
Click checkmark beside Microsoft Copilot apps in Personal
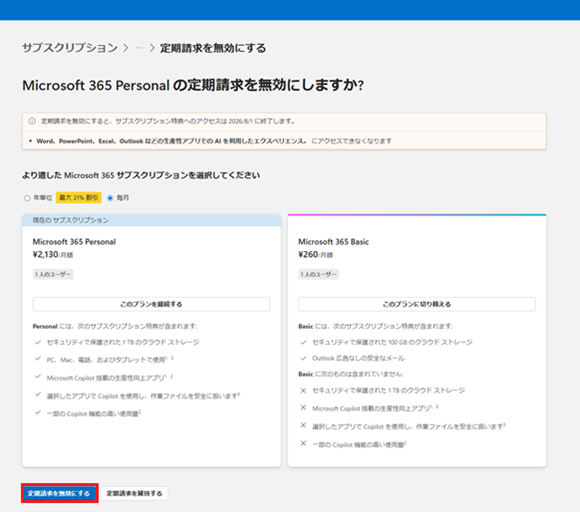tap(38, 376)
